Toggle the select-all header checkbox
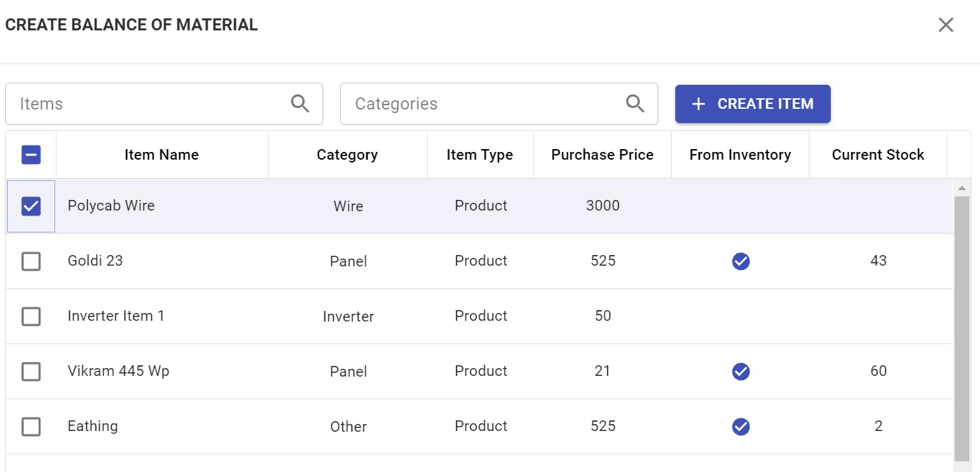Image resolution: width=980 pixels, height=472 pixels. pyautogui.click(x=31, y=155)
